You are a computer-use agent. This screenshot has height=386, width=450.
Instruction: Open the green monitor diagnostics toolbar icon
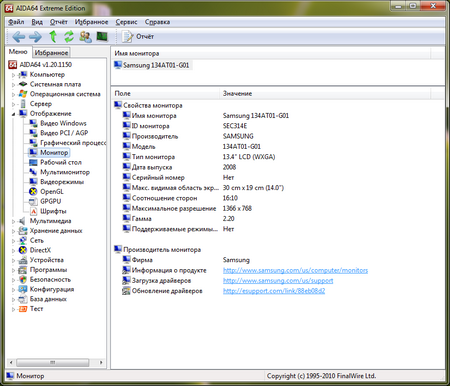(x=102, y=36)
